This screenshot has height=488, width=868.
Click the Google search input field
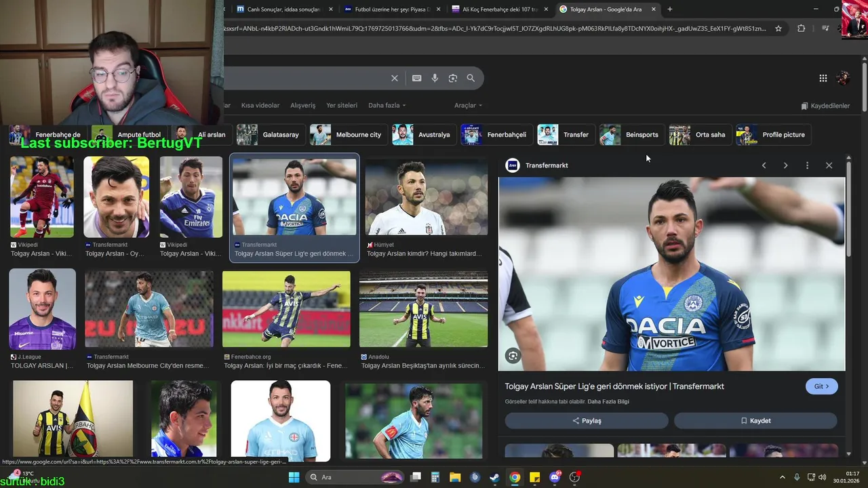click(x=305, y=78)
